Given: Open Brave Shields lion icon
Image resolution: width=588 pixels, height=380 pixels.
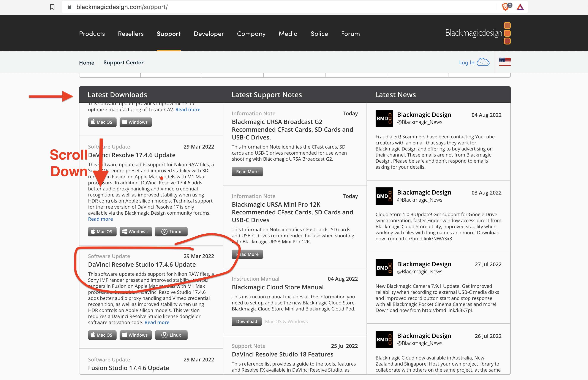Looking at the screenshot, I should point(505,7).
